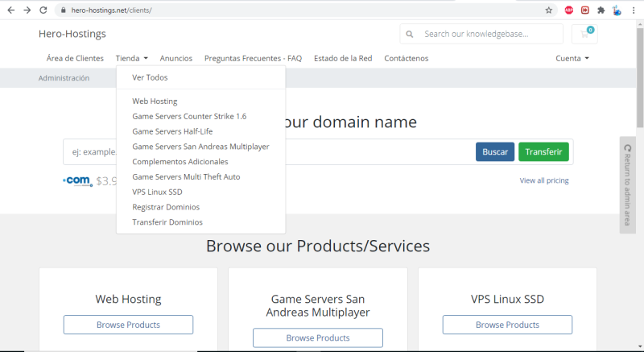Viewport: 644px width, 352px height.
Task: Click the blue Buscar button
Action: (x=495, y=152)
